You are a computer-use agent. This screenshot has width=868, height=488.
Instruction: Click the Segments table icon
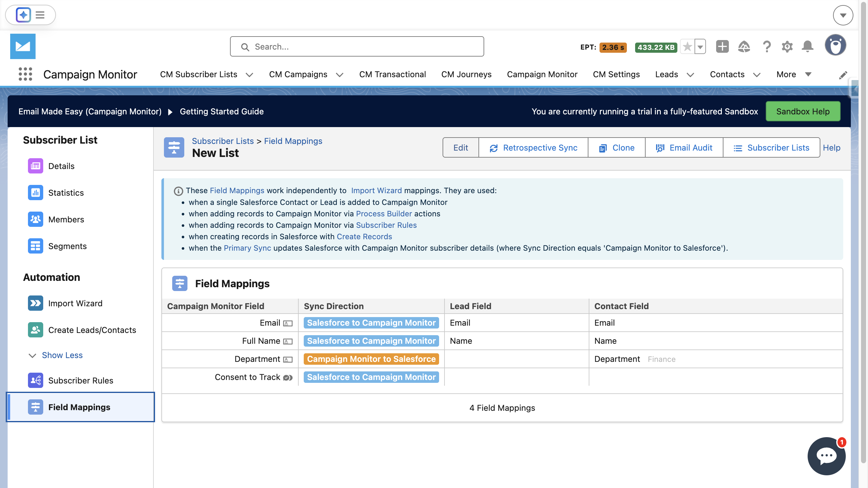(35, 246)
